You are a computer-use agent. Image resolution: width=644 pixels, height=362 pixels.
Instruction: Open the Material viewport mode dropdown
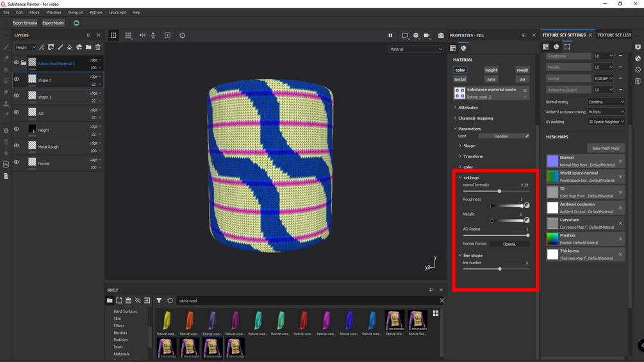tap(416, 49)
